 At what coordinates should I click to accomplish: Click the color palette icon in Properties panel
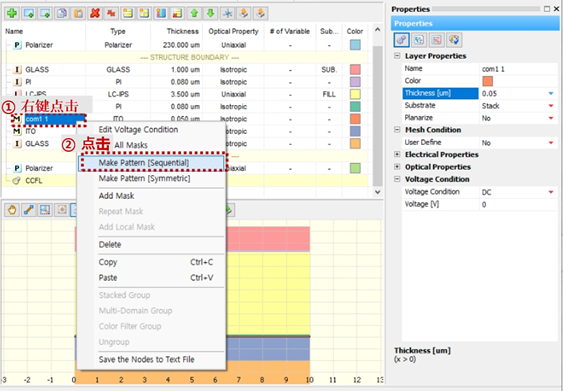tap(453, 40)
